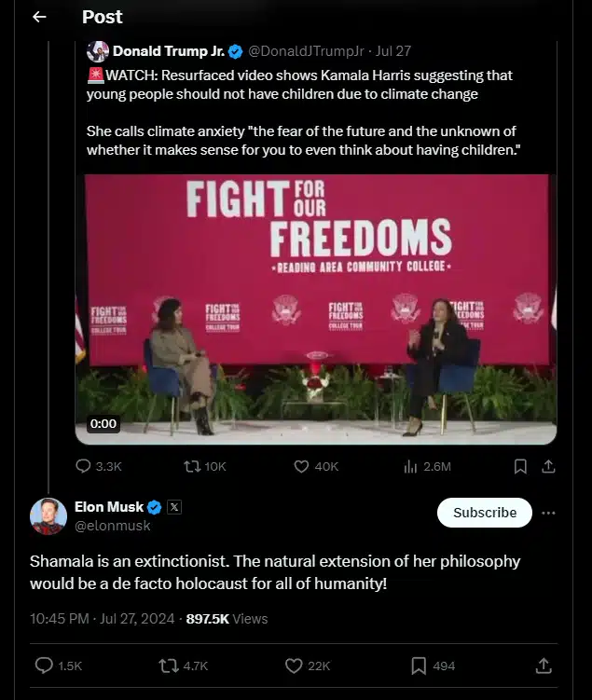Open the Donald Trump Jr. profile name
Screen dimensions: 592x700
point(166,51)
